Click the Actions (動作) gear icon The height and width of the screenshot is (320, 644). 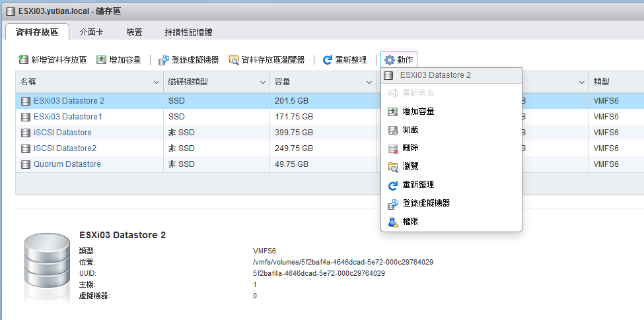[x=389, y=60]
